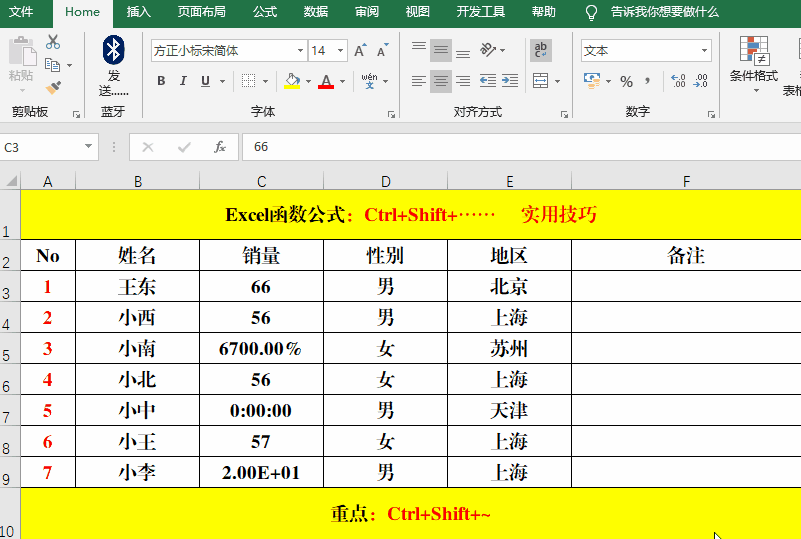The image size is (801, 539).
Task: Expand the font name dropdown
Action: click(300, 51)
